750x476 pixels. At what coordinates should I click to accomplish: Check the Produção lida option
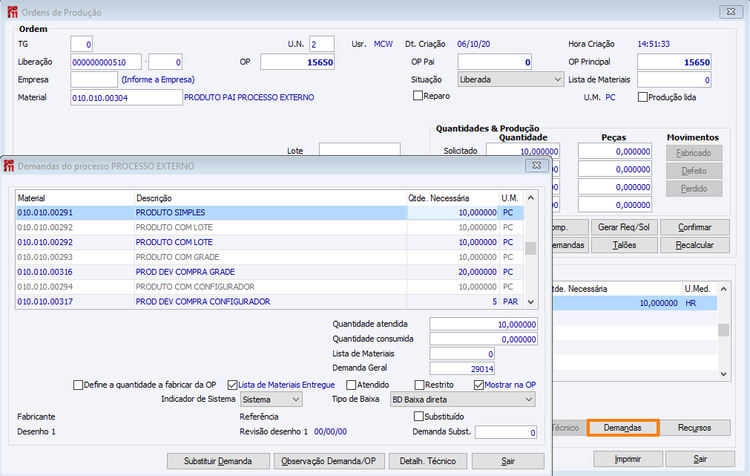[641, 97]
